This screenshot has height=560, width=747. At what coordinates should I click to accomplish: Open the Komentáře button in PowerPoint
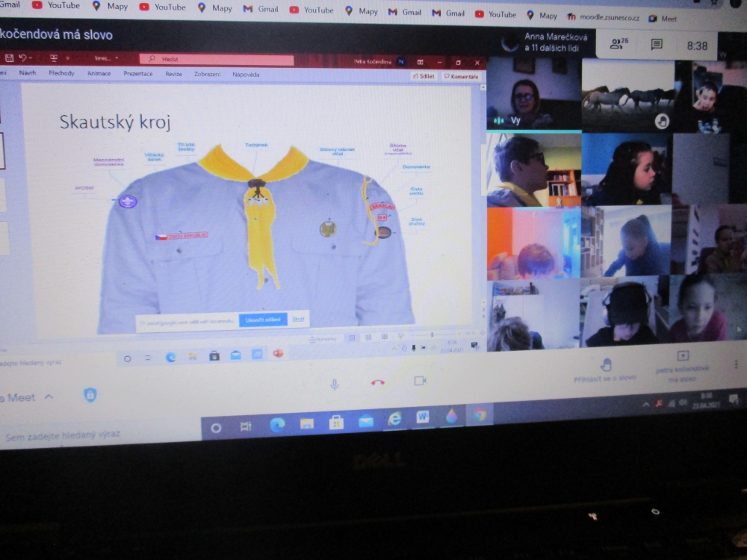click(461, 77)
